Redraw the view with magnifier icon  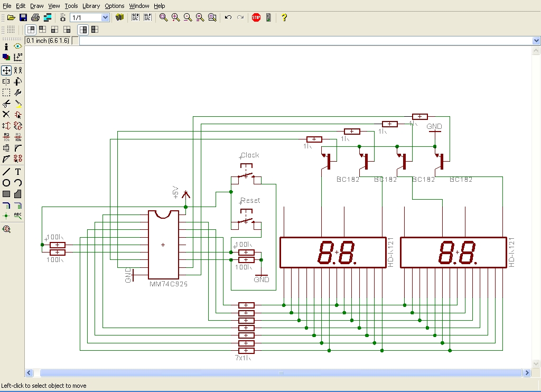pos(200,17)
